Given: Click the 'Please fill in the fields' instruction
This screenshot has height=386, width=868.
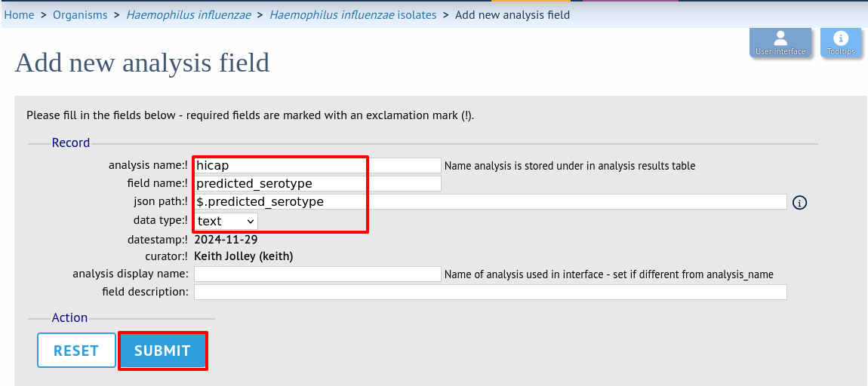Looking at the screenshot, I should [x=251, y=116].
